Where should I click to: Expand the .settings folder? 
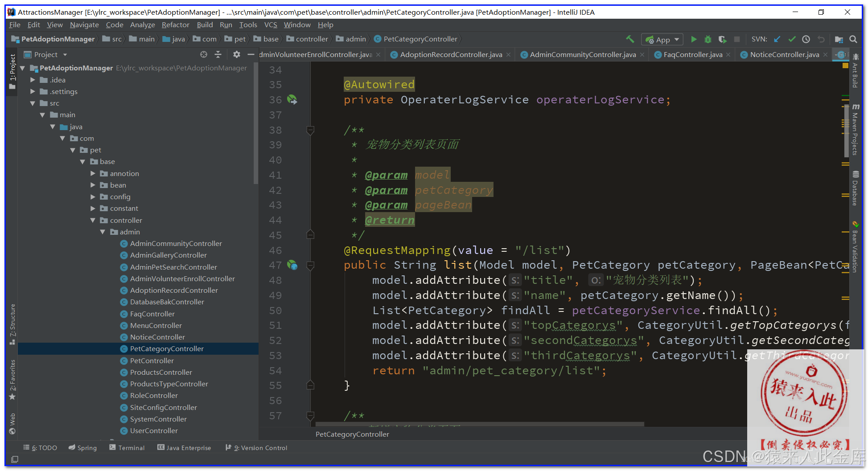[x=33, y=91]
